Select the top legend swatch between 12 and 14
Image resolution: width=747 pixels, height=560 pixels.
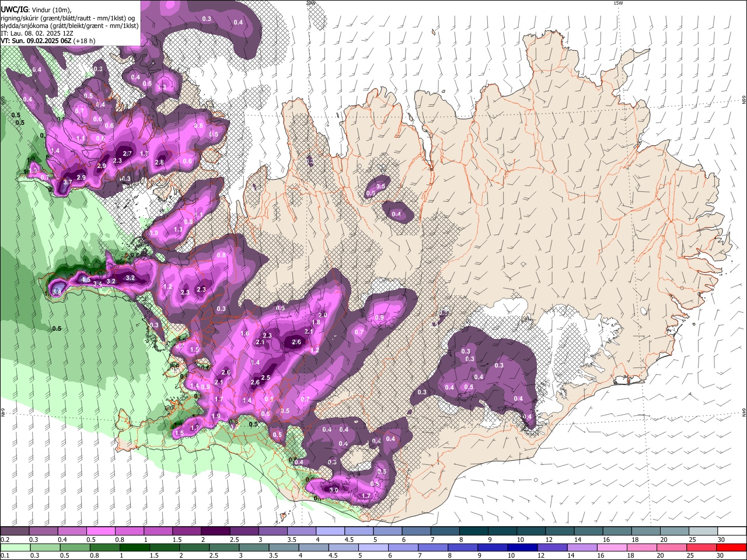click(558, 531)
